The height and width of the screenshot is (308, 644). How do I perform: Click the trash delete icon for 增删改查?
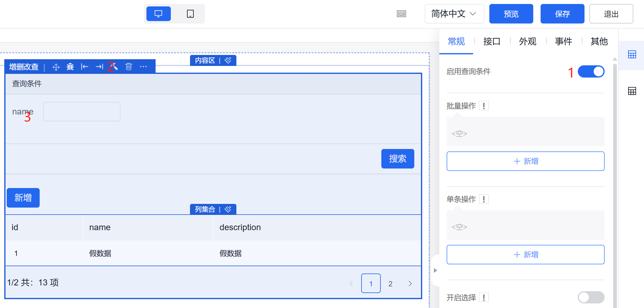point(129,67)
